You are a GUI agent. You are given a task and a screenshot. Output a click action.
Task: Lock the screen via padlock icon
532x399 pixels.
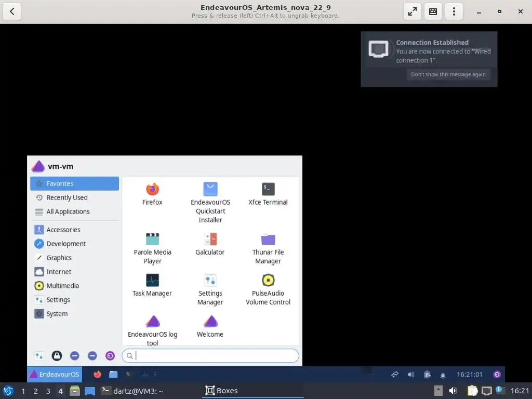(57, 355)
